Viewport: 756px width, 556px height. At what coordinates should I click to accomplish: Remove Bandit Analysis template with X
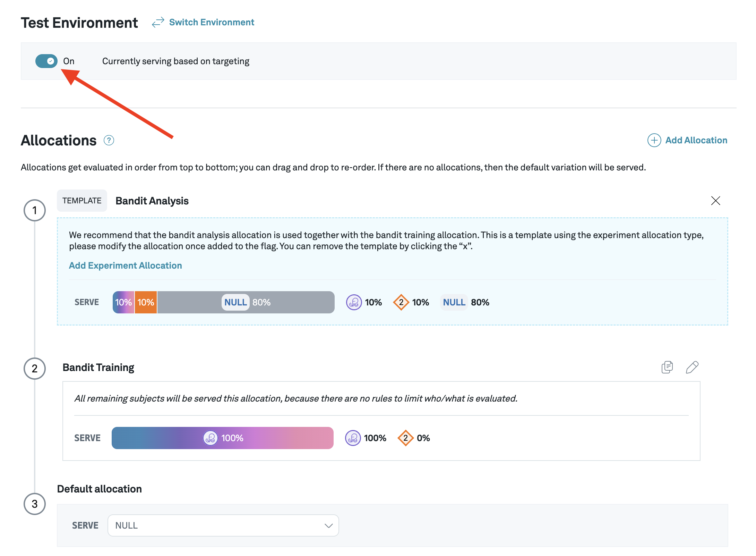coord(715,201)
